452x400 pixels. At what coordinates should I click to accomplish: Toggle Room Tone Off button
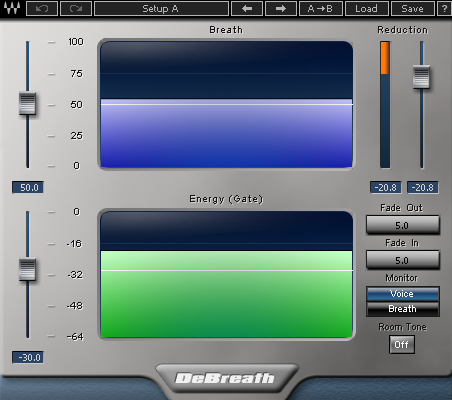(402, 344)
